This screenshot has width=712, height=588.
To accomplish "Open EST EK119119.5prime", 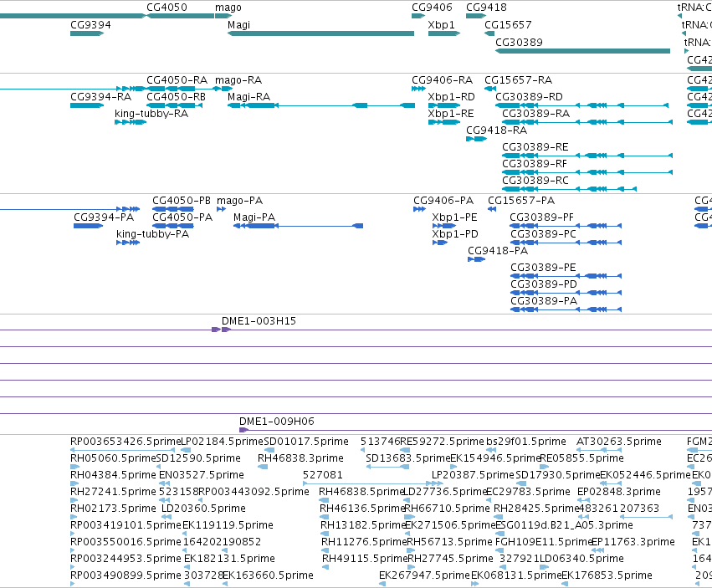I will 228,525.
